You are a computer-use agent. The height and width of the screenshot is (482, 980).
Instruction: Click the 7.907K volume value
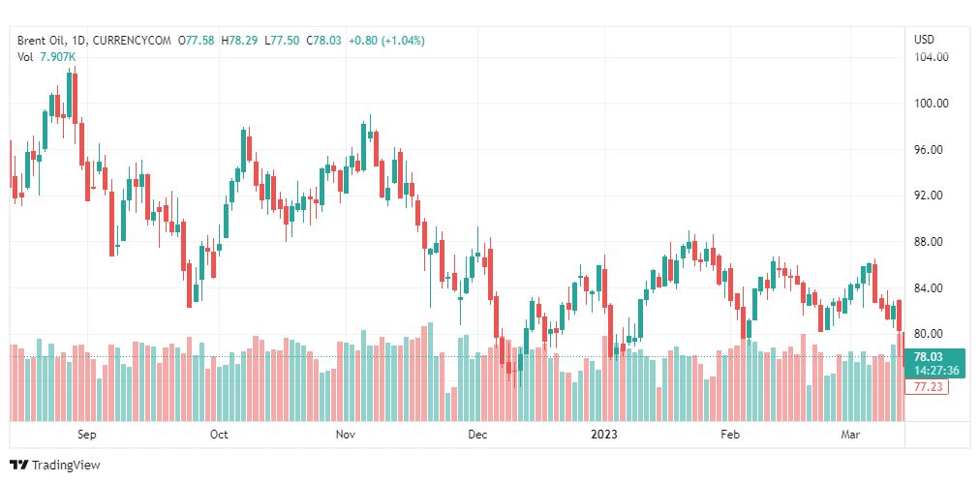(58, 57)
